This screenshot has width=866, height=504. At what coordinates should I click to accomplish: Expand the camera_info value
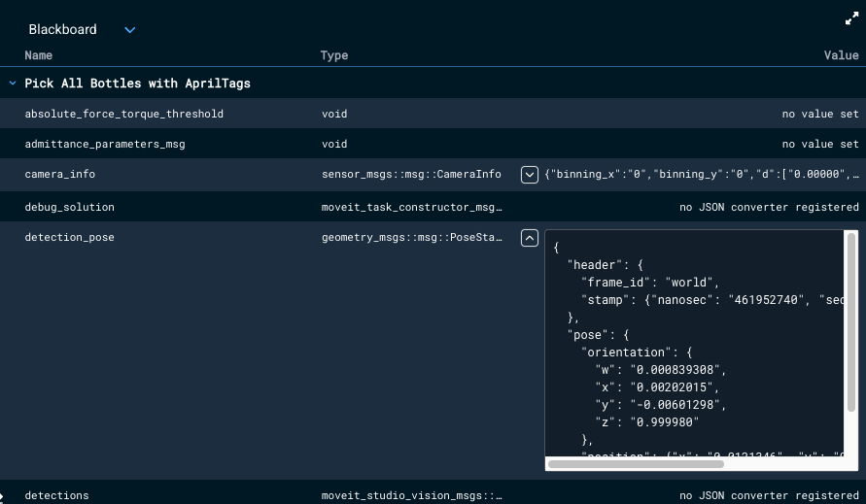pos(530,175)
